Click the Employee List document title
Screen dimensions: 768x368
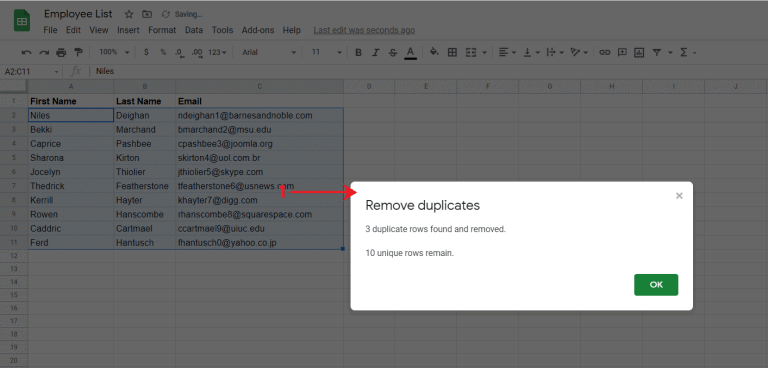[x=78, y=14]
